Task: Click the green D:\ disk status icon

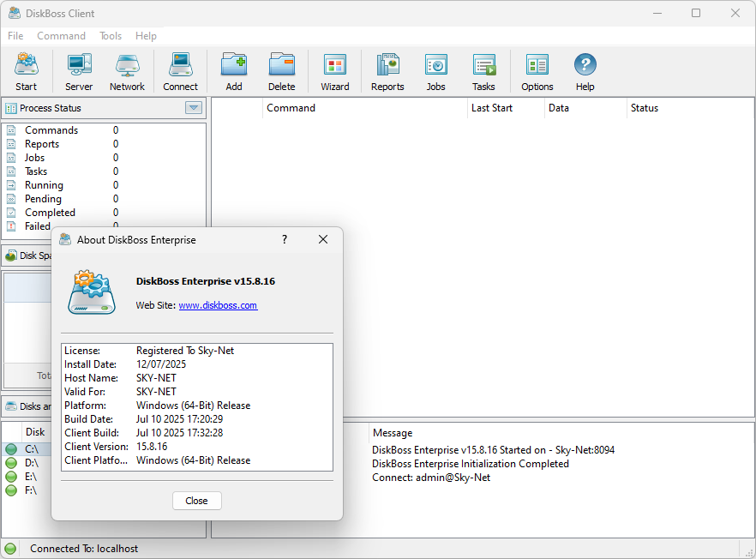Action: (x=11, y=463)
